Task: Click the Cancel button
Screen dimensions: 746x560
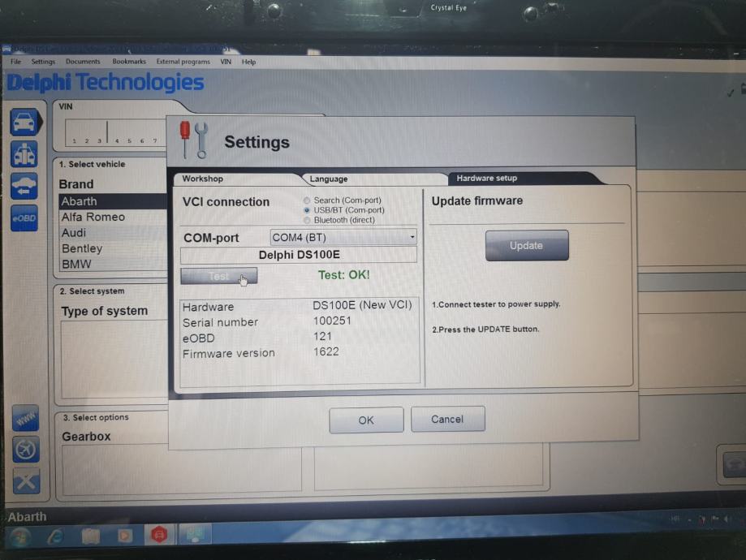Action: 448,419
